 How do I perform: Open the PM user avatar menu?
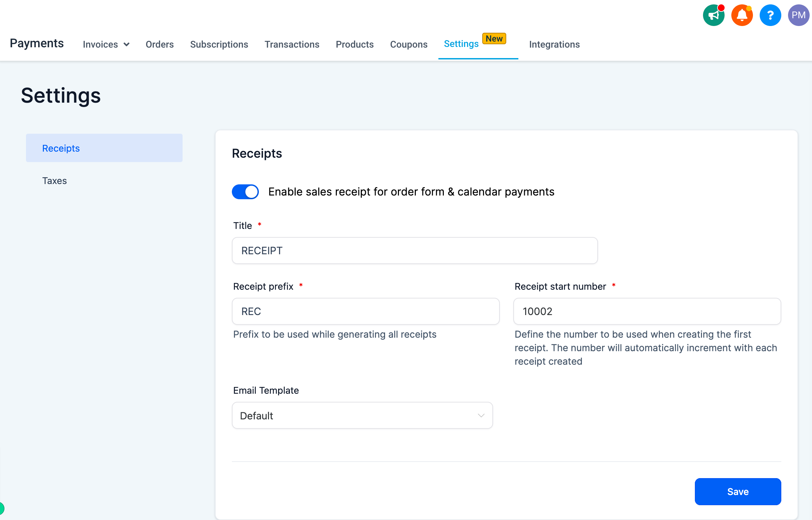pos(799,15)
